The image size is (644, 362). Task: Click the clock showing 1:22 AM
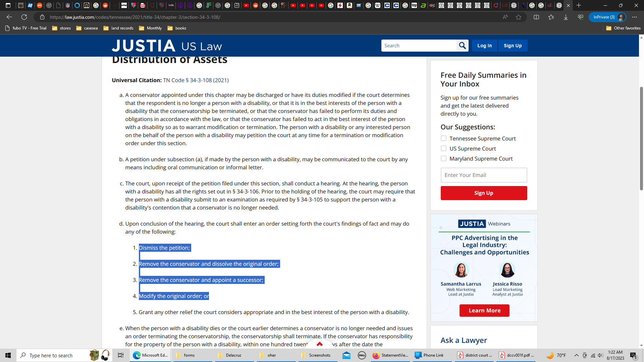coord(615,355)
